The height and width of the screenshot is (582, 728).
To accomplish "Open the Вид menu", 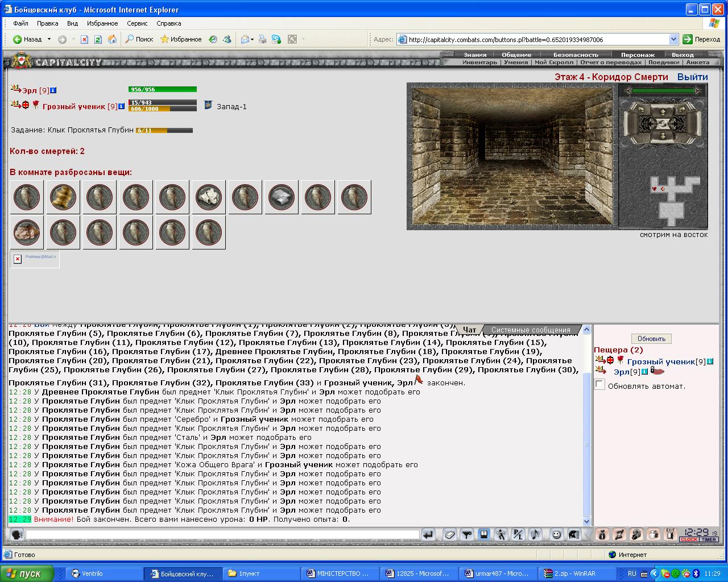I will point(72,23).
